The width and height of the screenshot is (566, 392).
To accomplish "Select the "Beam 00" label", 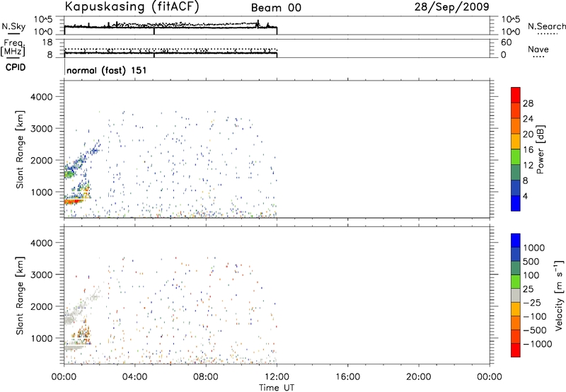I will 276,8.
